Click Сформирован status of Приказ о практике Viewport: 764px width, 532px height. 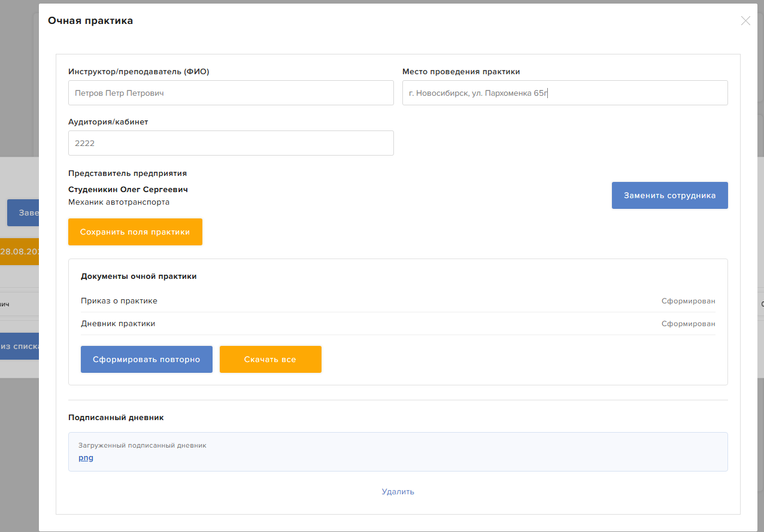point(689,301)
